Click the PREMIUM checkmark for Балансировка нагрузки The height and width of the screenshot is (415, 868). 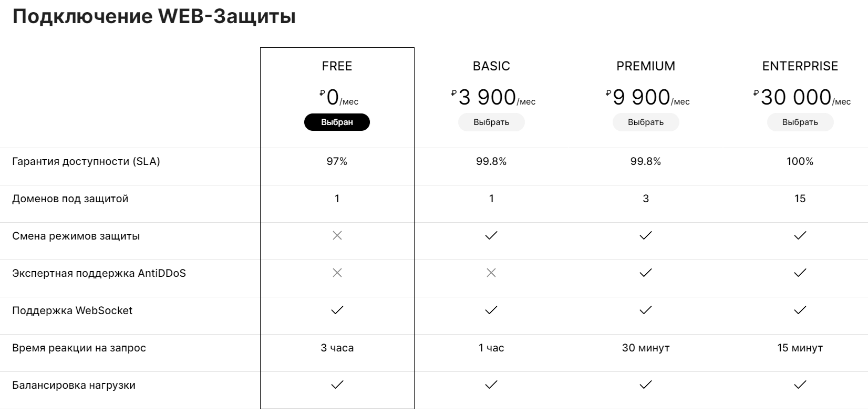(646, 385)
